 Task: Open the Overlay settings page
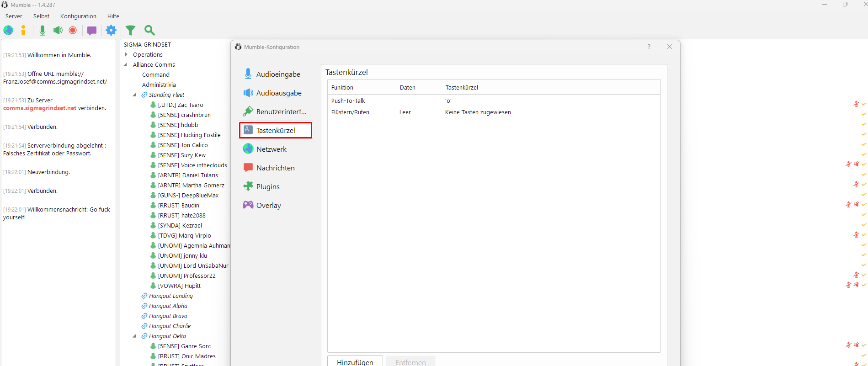click(x=276, y=205)
